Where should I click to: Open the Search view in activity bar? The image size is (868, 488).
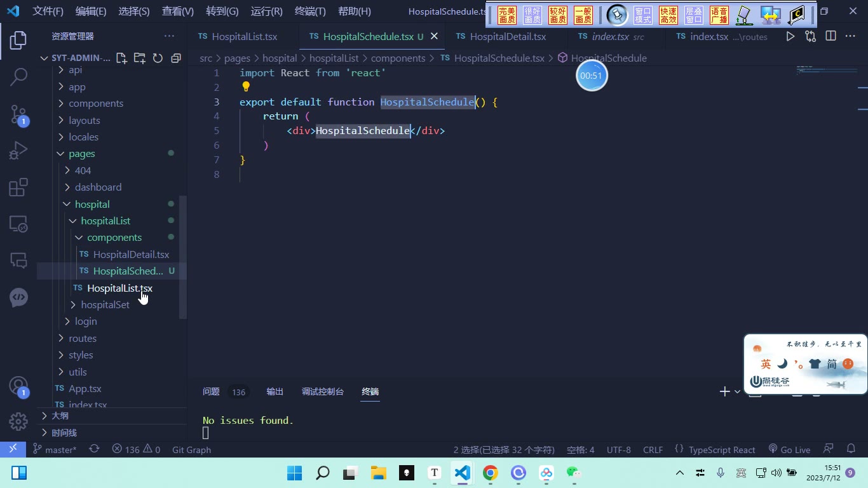tap(18, 77)
